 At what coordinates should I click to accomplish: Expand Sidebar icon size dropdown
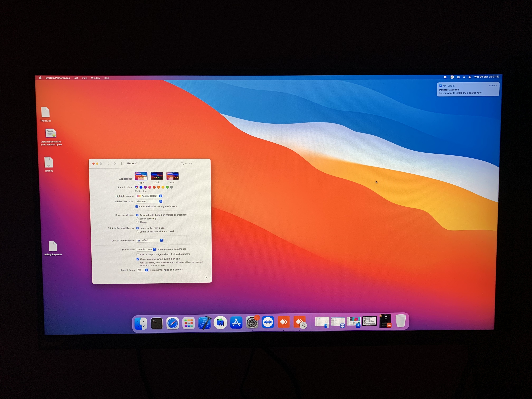149,201
